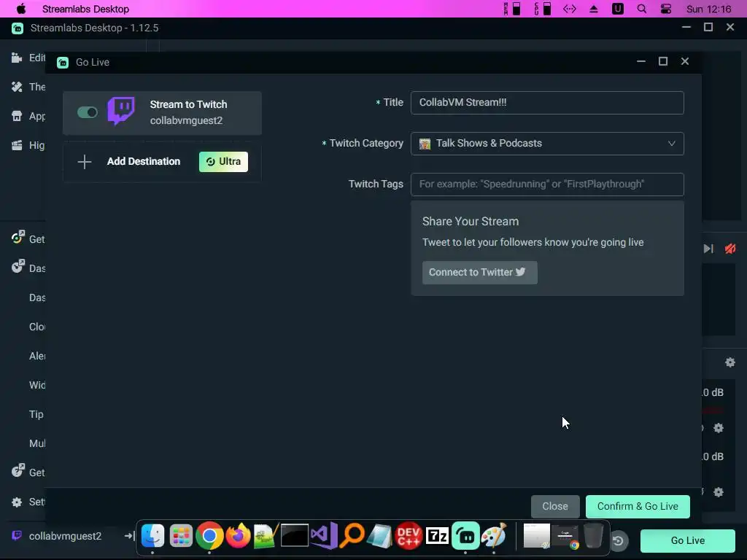Screen dimensions: 747x560
Task: Click the Streamlabs icon in the dock
Action: pyautogui.click(x=465, y=537)
